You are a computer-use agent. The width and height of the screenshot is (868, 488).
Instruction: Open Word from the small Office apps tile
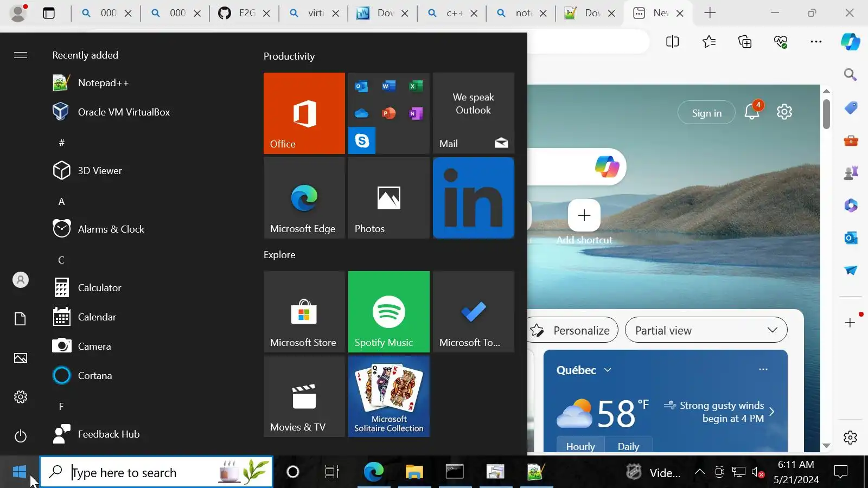(388, 86)
